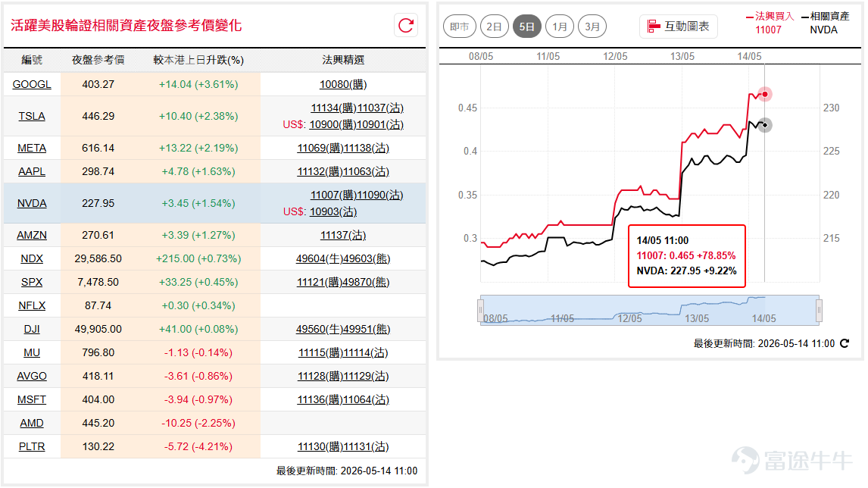This screenshot has height=488, width=868.
Task: Toggle the 法興買入 11007 legend series
Action: [770, 23]
